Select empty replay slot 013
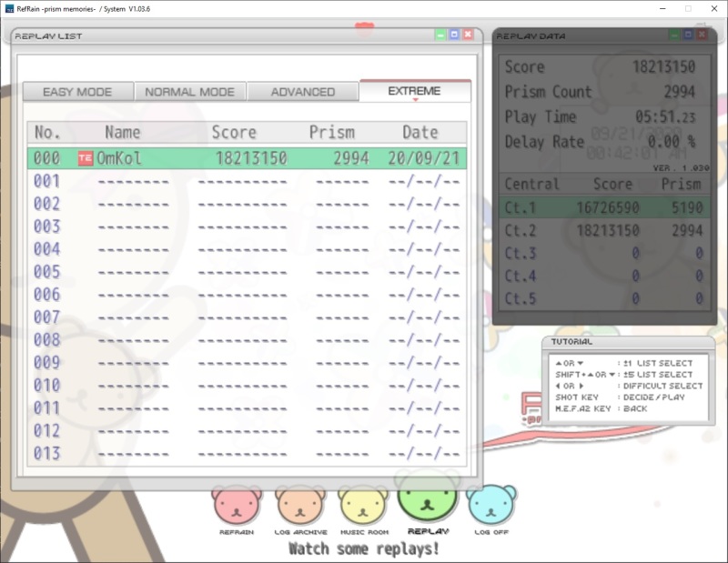The height and width of the screenshot is (563, 728). pyautogui.click(x=247, y=454)
